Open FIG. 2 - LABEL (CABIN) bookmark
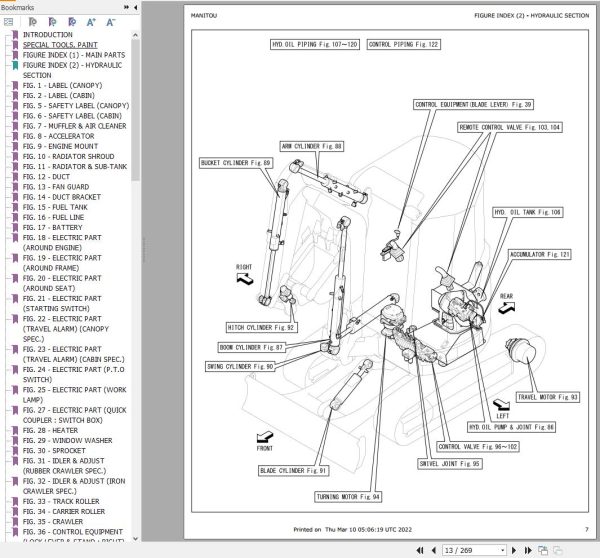Image resolution: width=600 pixels, height=558 pixels. (x=59, y=95)
